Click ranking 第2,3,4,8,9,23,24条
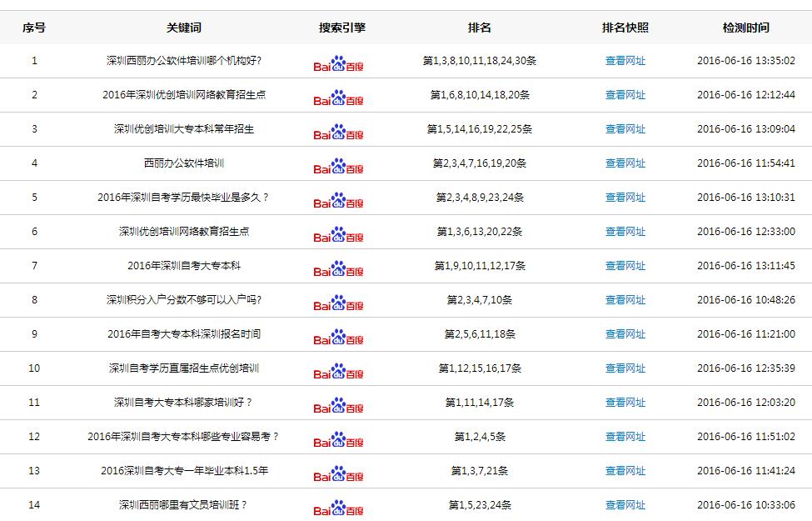This screenshot has width=812, height=521. pyautogui.click(x=480, y=198)
